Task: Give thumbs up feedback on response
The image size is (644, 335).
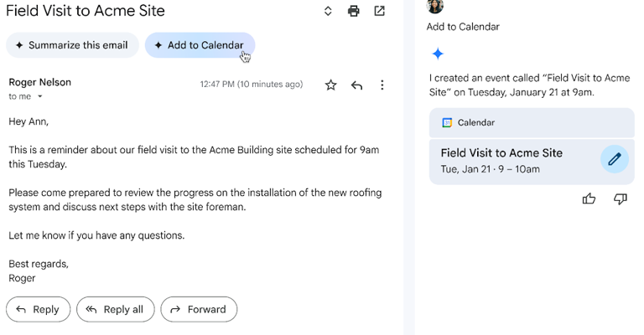Action: click(x=589, y=198)
